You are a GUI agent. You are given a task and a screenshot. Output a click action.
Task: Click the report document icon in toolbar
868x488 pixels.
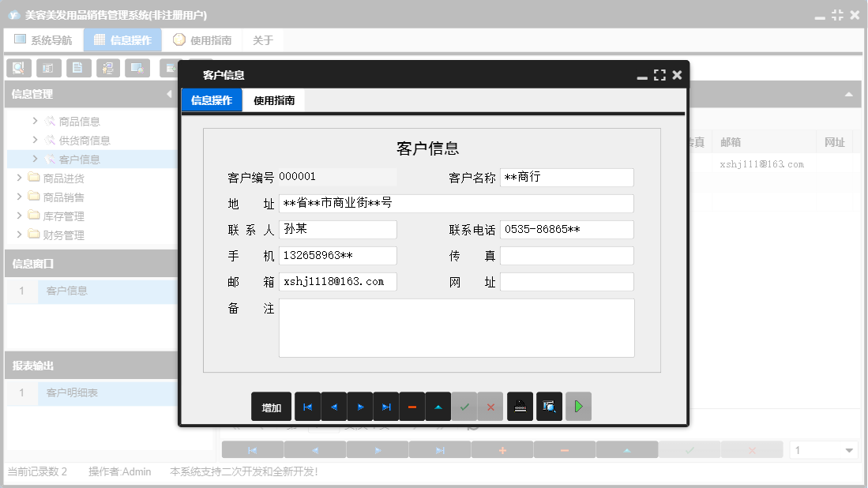pos(77,68)
